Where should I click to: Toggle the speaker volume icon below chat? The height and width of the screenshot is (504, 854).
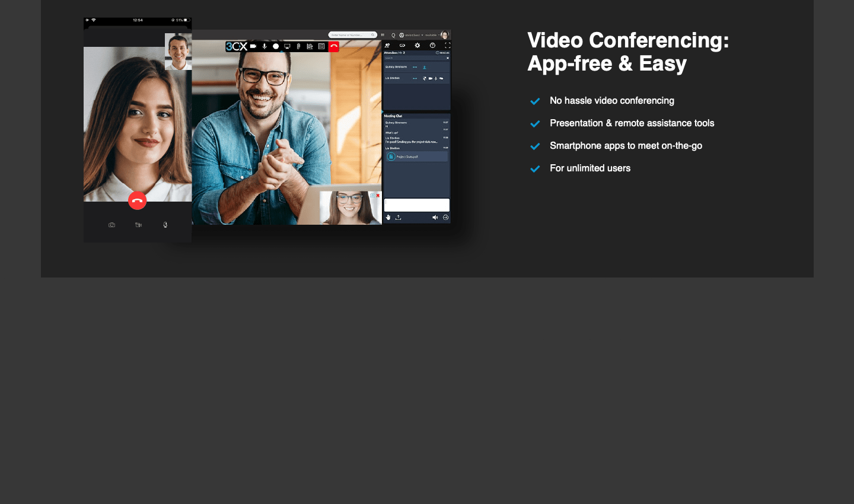pyautogui.click(x=435, y=218)
